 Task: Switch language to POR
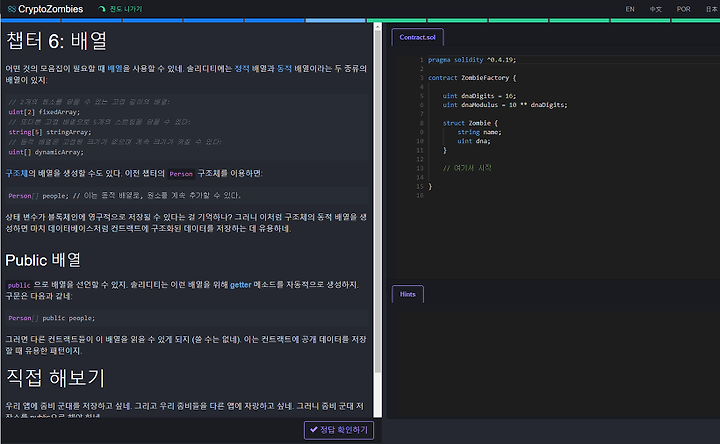click(x=683, y=9)
